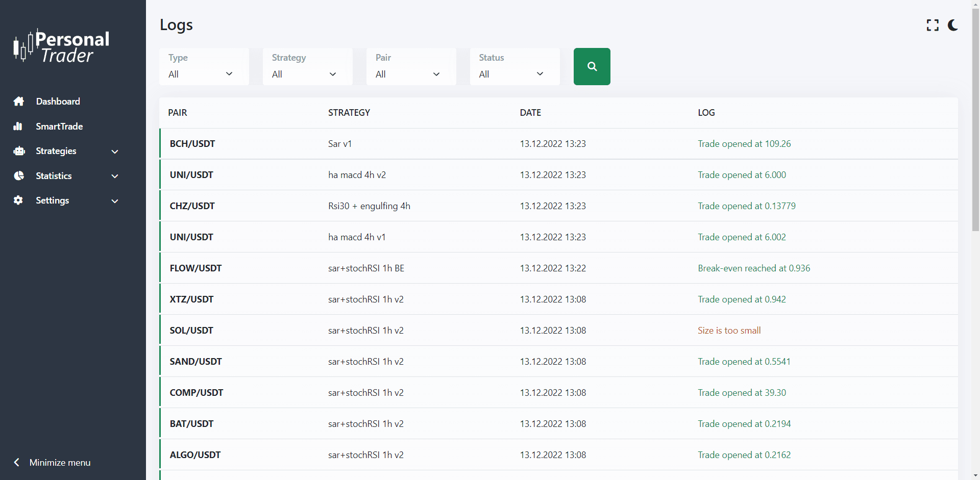Click the SmartTrade bar chart icon
This screenshot has height=480, width=980.
[18, 127]
